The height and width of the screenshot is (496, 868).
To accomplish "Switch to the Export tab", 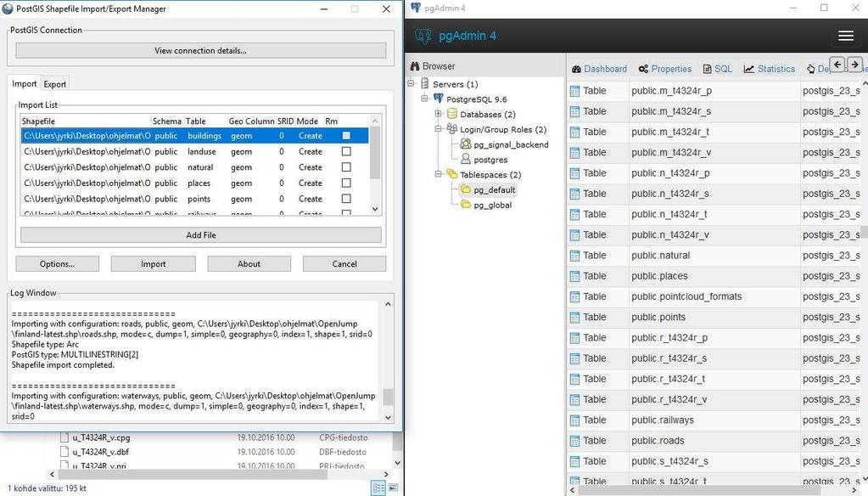I will tap(55, 84).
